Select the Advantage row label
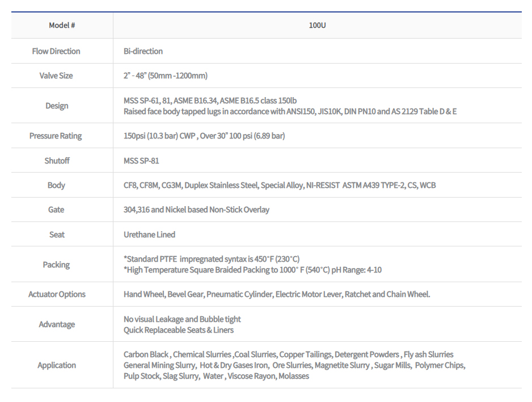This screenshot has width=532, height=402. tap(57, 324)
